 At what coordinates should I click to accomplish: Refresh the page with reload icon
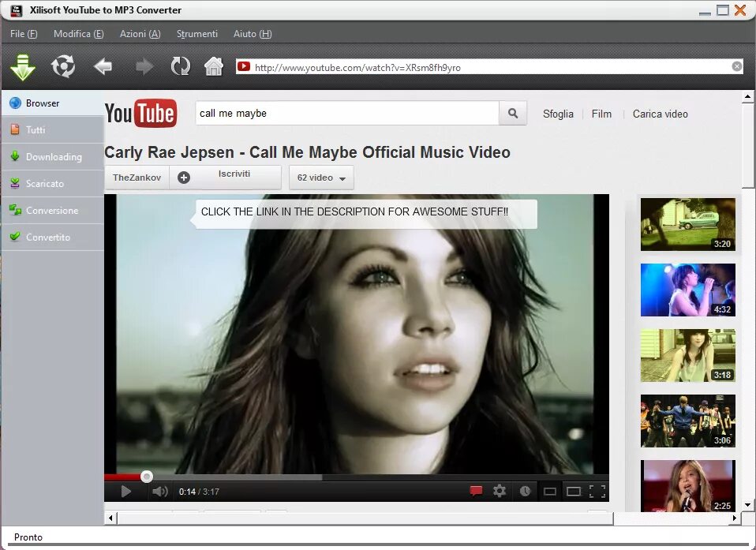[x=181, y=66]
